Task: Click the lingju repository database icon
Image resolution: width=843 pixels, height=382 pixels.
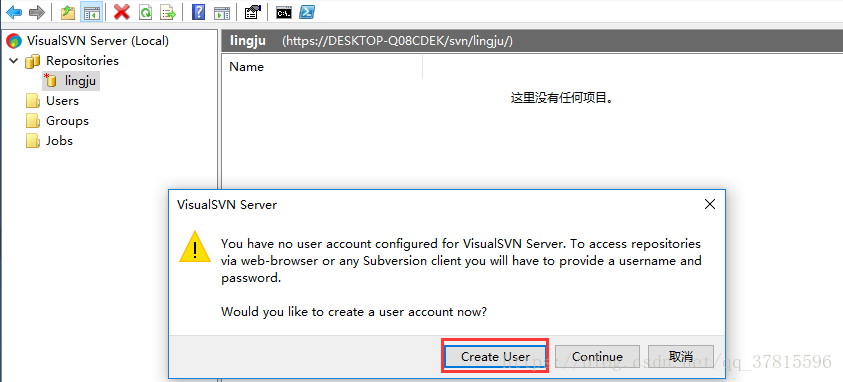Action: 51,81
